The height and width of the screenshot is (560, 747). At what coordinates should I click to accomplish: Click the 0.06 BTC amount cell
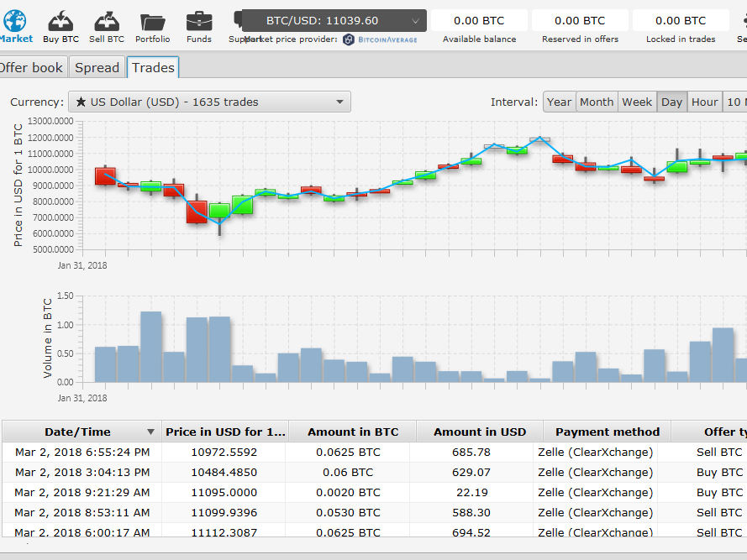point(348,473)
